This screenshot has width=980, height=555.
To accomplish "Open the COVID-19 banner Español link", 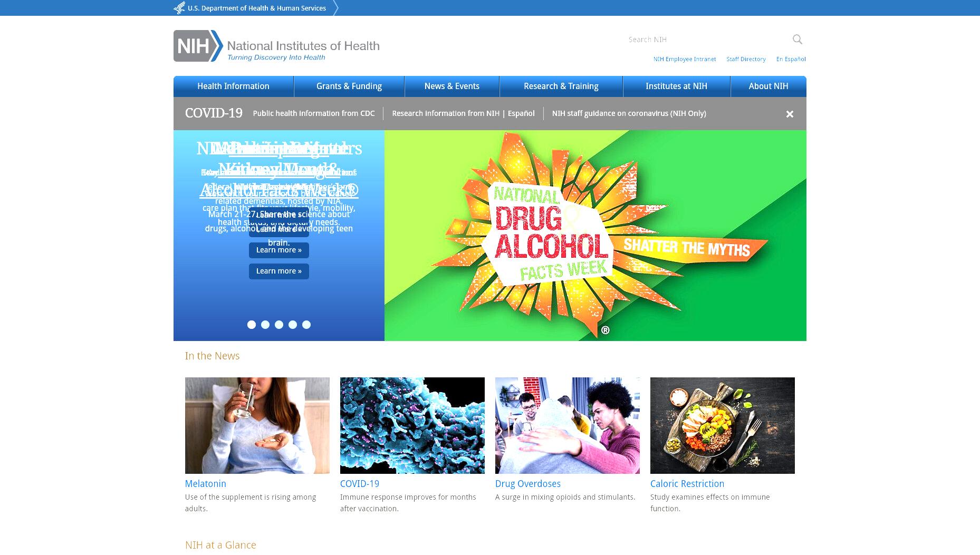I will pos(521,113).
